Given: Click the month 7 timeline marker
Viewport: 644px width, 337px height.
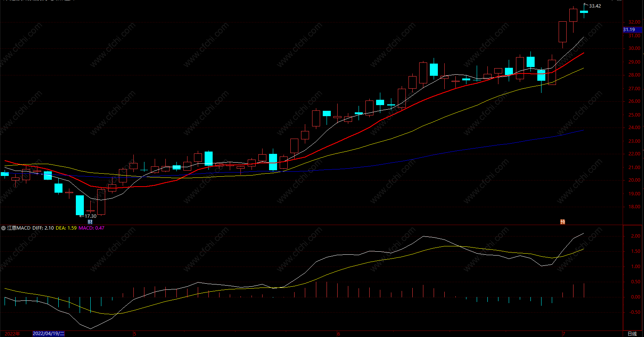Looking at the screenshot, I should pos(564,334).
